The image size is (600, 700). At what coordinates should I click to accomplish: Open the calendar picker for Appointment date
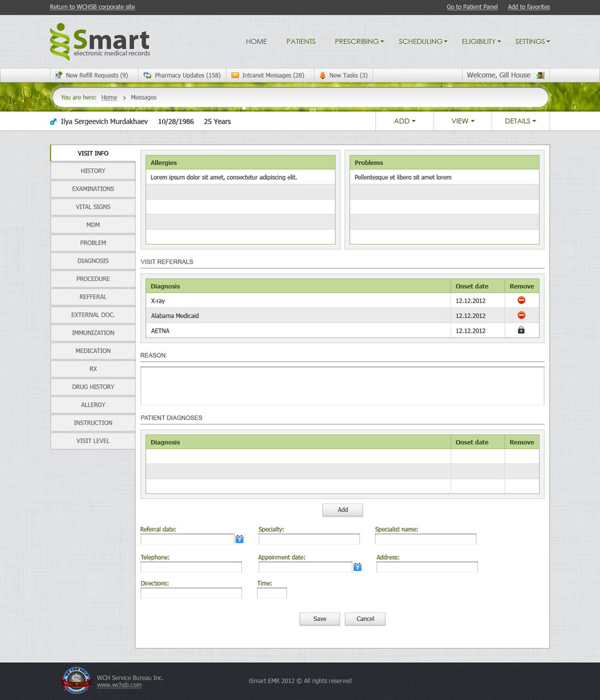pos(357,567)
